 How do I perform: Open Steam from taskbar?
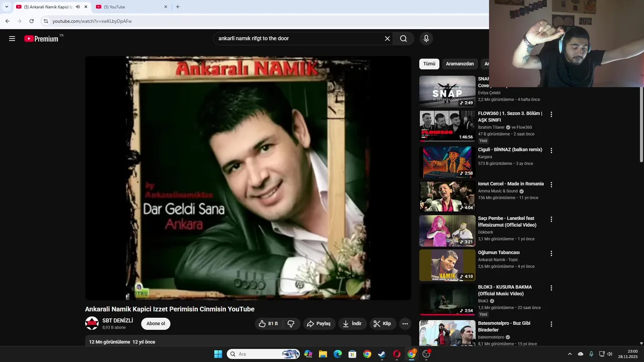pyautogui.click(x=382, y=354)
